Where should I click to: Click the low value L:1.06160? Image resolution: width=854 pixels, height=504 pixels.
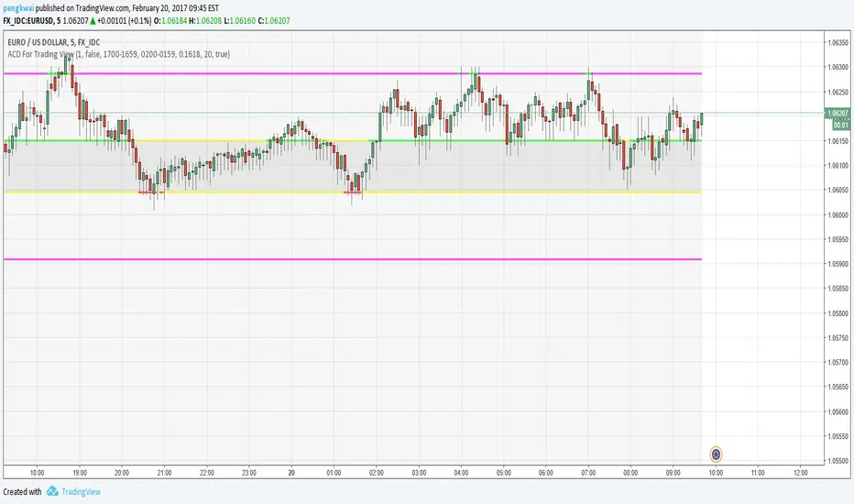pos(240,21)
